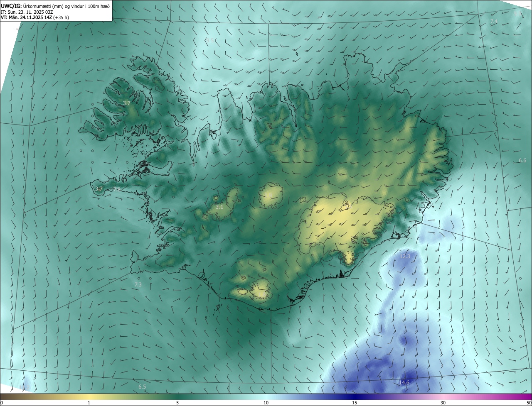Click the 7.3 value label off the southwest coast

tap(138, 285)
